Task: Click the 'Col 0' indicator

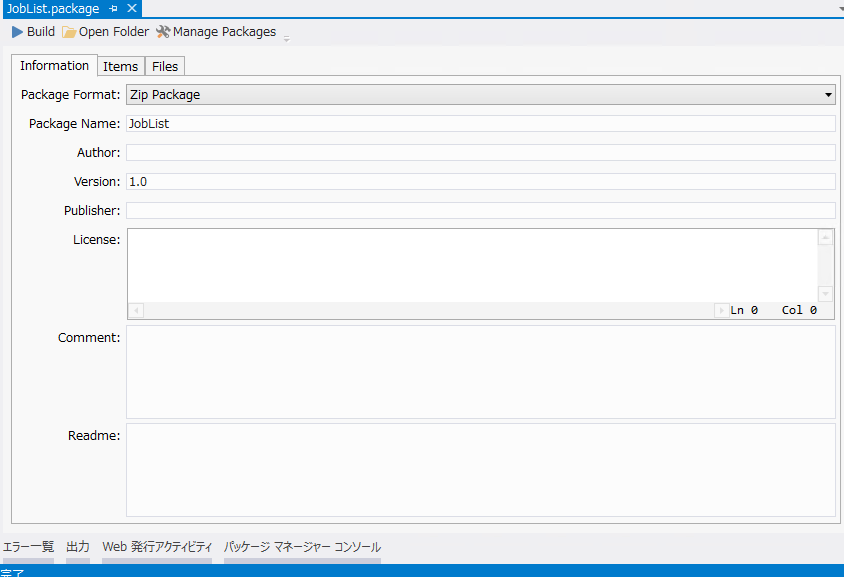Action: 799,311
